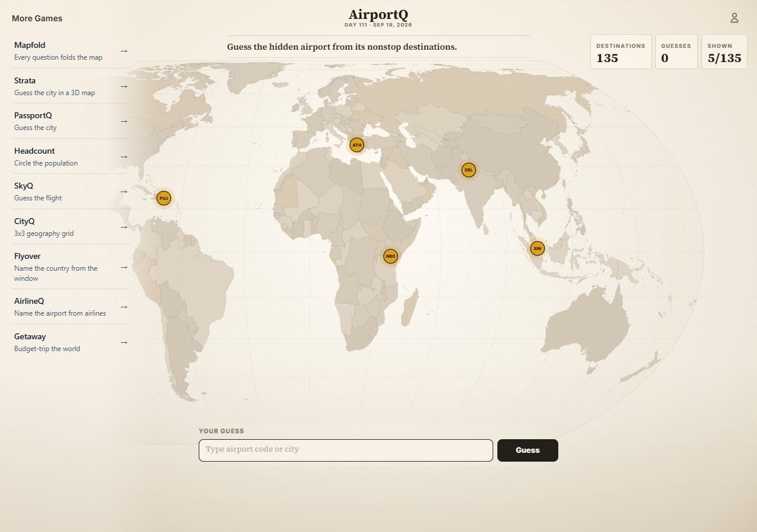
Task: Open the Flyover game
Action: [71, 267]
